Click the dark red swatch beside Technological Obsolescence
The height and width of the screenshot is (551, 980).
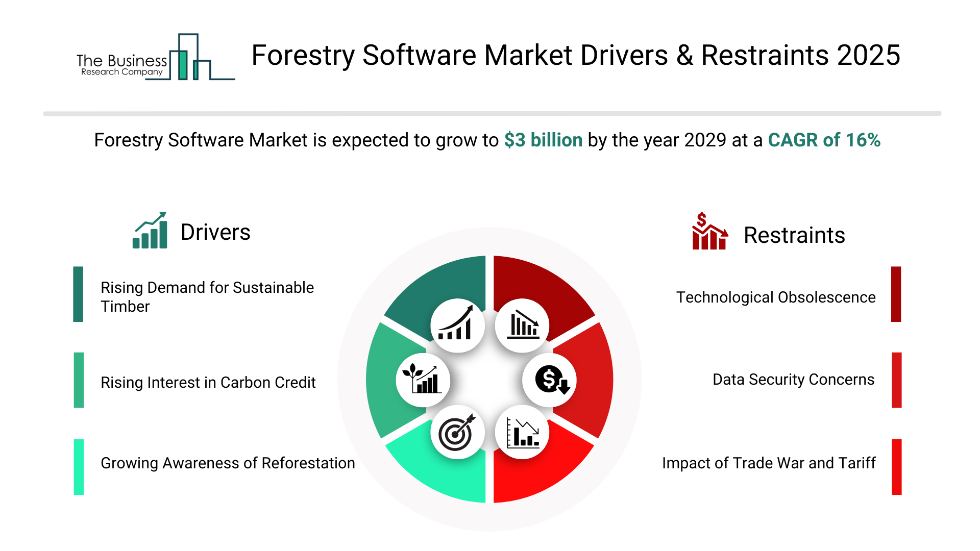pos(896,294)
